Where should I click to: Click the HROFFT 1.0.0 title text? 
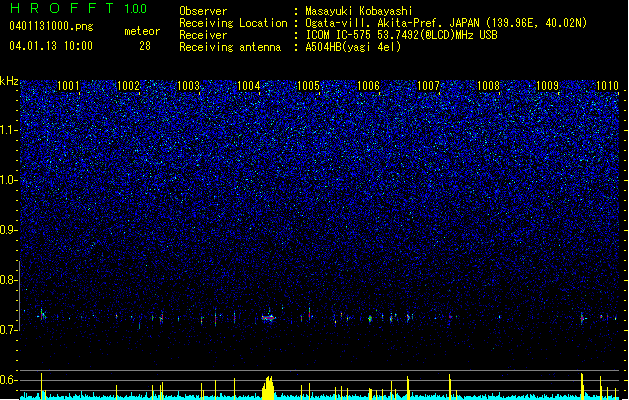click(79, 8)
